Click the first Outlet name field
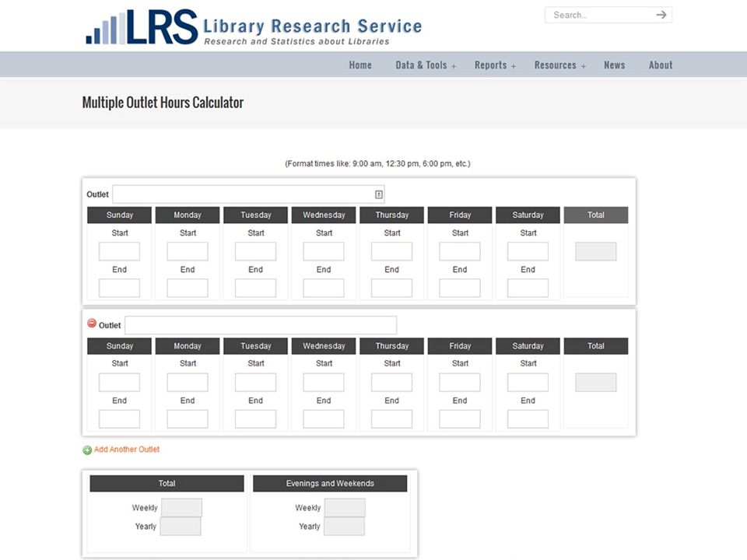 click(248, 194)
